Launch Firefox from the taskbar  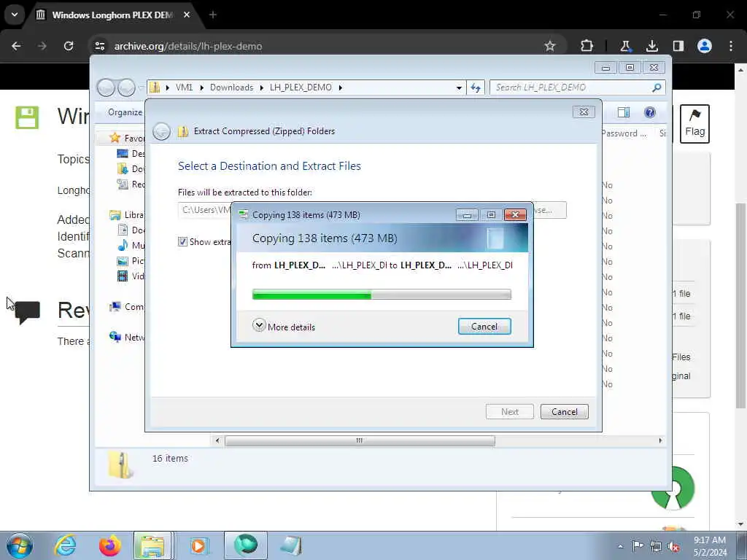coord(109,545)
